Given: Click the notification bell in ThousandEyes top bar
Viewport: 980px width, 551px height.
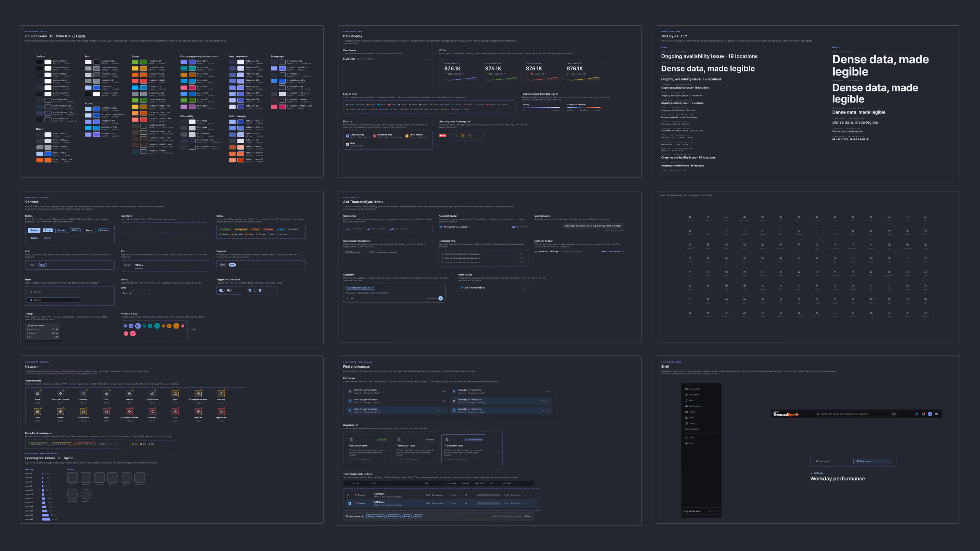Looking at the screenshot, I should (924, 414).
